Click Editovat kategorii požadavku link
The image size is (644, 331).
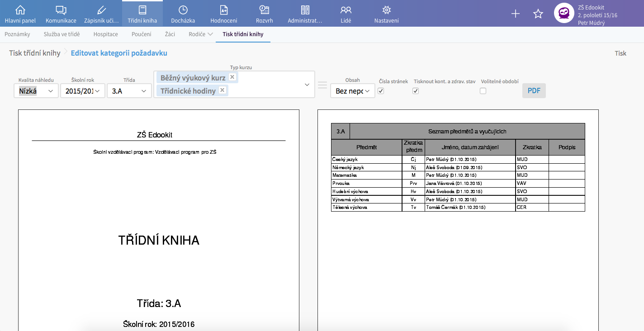click(x=119, y=53)
